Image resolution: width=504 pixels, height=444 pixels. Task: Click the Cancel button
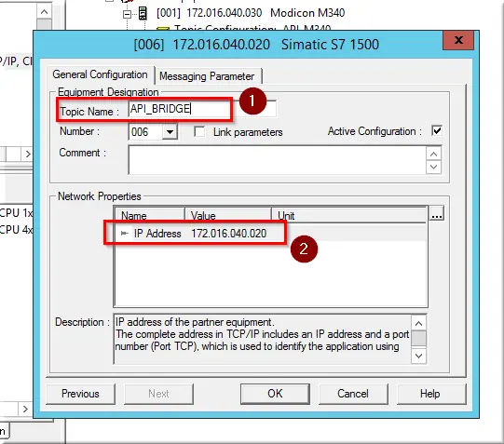[x=353, y=394]
